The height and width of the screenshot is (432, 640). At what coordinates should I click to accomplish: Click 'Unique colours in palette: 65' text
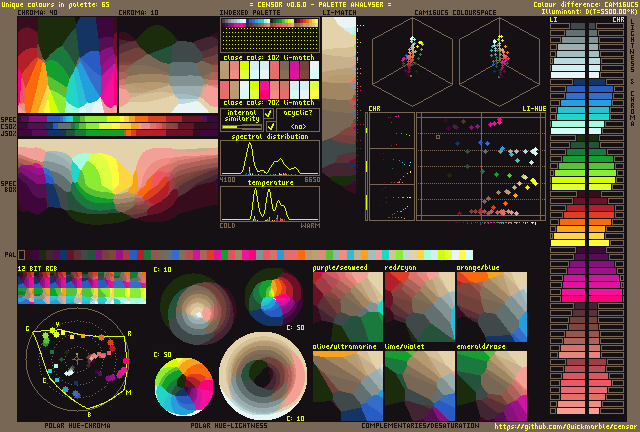(x=56, y=5)
